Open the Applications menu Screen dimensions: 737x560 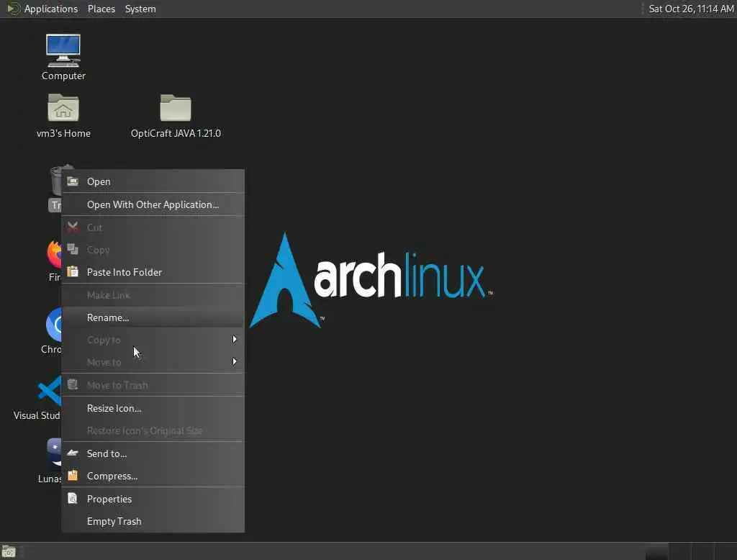pyautogui.click(x=51, y=9)
